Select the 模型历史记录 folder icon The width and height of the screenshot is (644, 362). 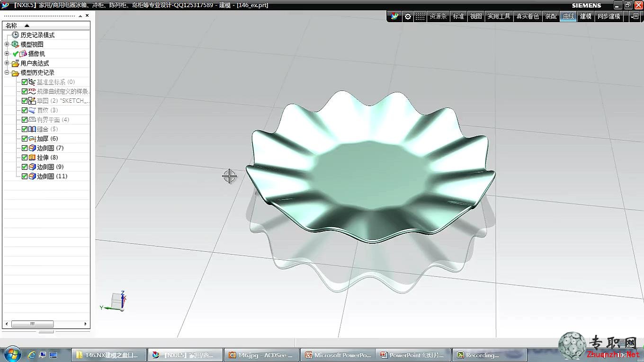tap(15, 73)
